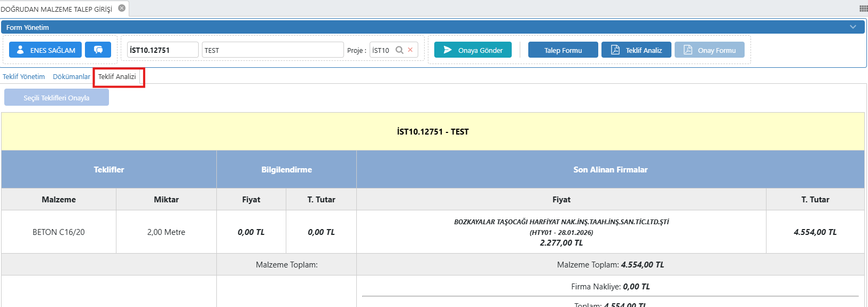Viewport: 868px width, 307px height.
Task: Clear the Proje field with red X
Action: (x=410, y=50)
